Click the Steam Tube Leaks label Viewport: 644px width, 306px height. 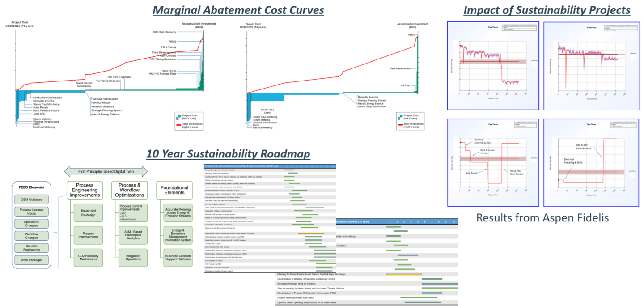coord(267,111)
